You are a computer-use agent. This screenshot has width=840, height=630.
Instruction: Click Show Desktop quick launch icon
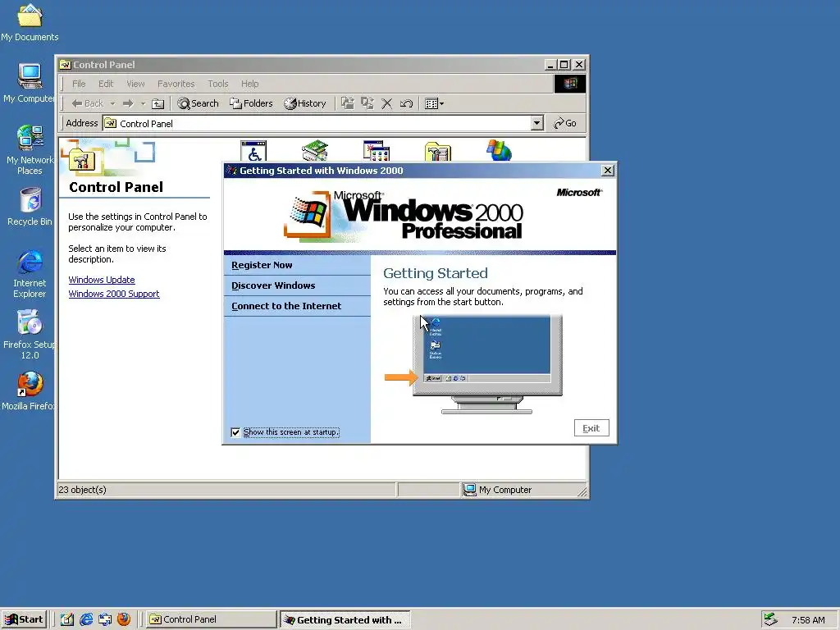pyautogui.click(x=67, y=619)
